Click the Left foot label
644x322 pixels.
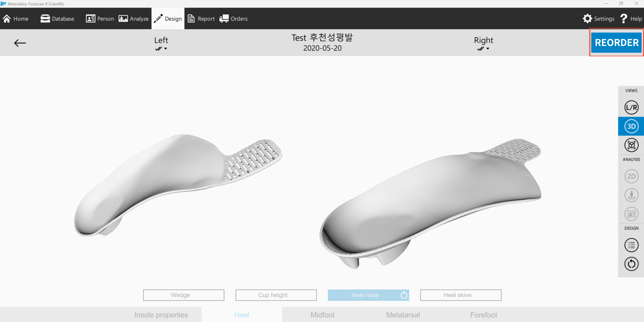click(161, 40)
